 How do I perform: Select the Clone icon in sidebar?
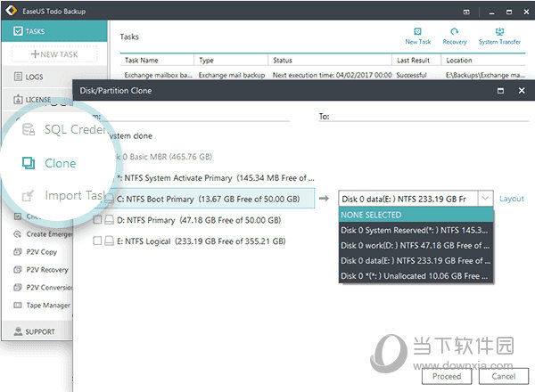coord(29,163)
